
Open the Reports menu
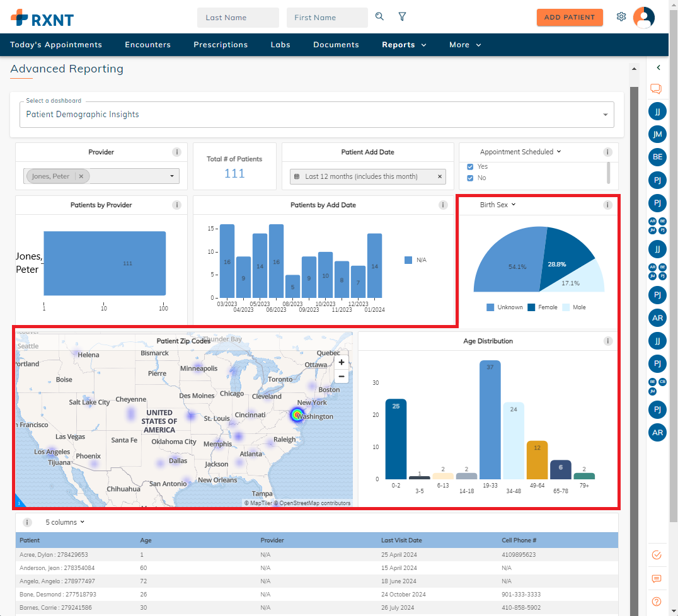pos(404,45)
